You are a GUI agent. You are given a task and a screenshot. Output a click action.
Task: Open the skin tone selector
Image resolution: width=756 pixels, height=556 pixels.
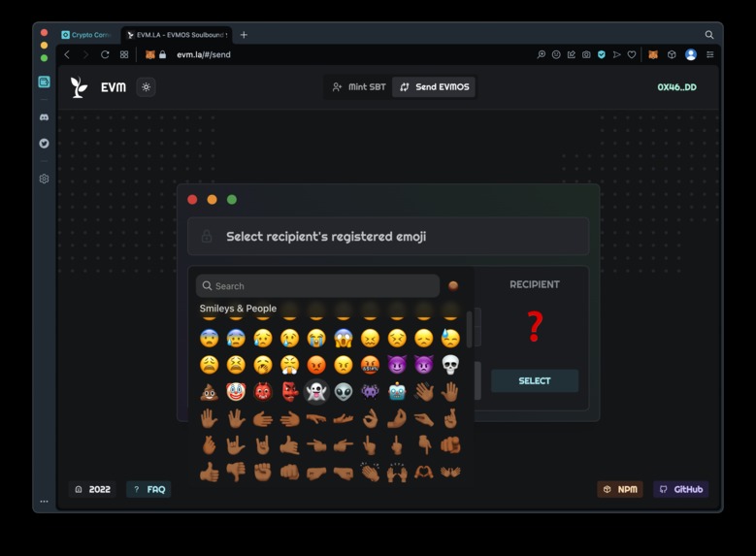[x=453, y=286]
